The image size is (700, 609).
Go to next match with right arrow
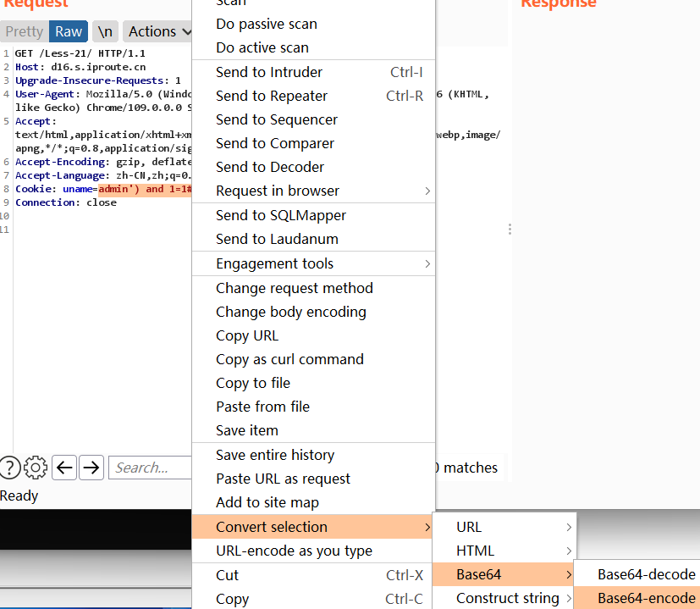(x=91, y=468)
